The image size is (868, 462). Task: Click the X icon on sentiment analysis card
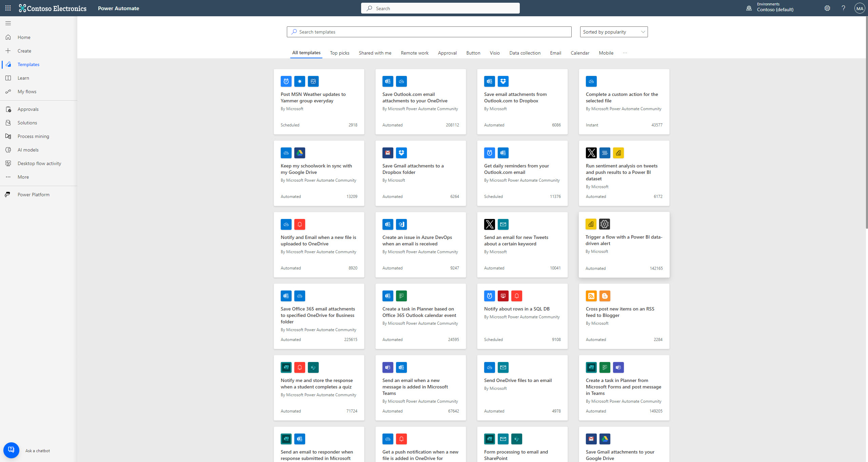[591, 153]
